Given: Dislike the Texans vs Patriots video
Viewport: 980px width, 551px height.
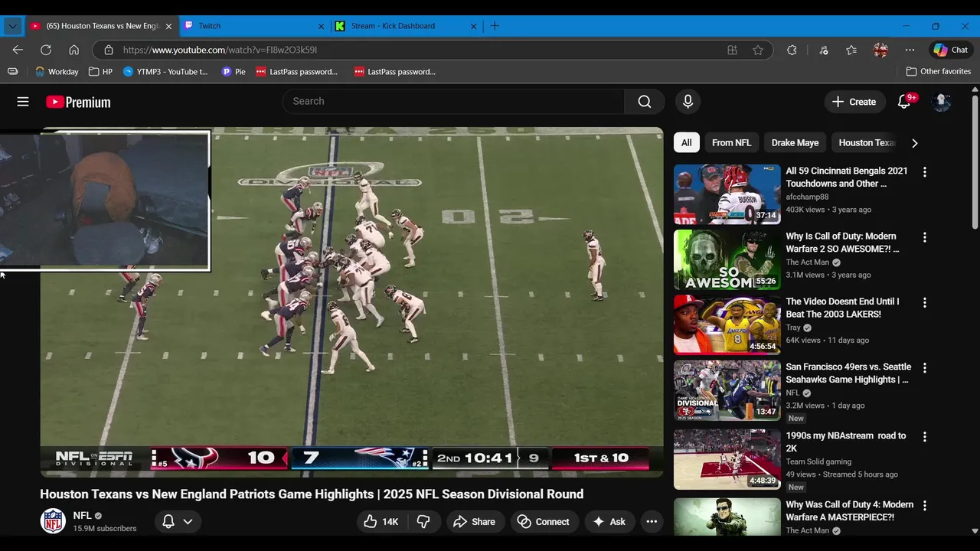Looking at the screenshot, I should [x=424, y=522].
